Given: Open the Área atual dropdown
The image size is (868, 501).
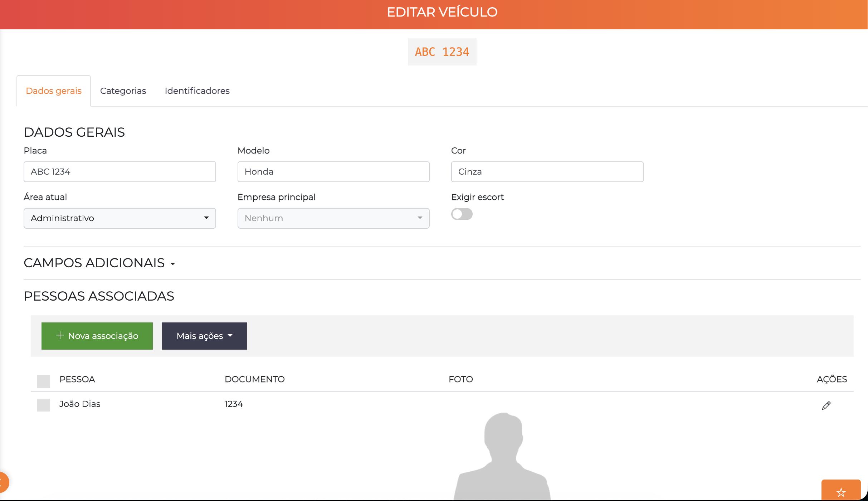Looking at the screenshot, I should coord(120,218).
